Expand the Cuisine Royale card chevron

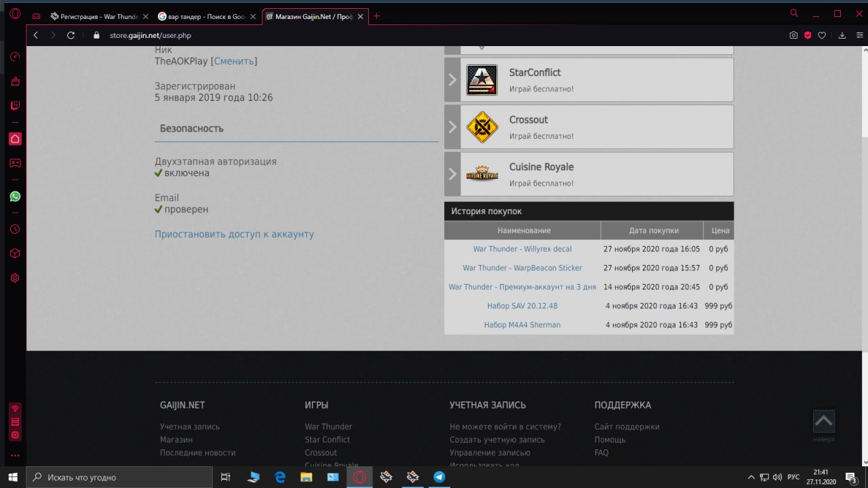click(452, 174)
